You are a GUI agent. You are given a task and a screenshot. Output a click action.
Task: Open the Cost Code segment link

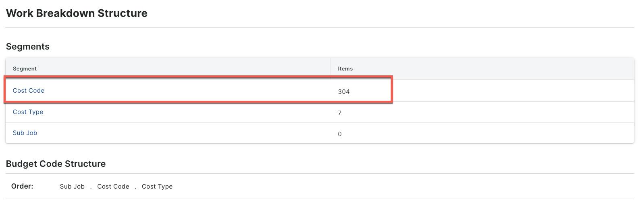pyautogui.click(x=29, y=91)
